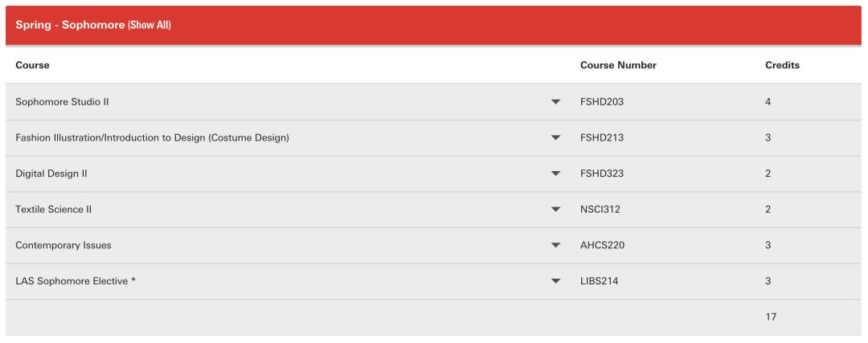Expand the LAS Sophomore Elective arrow

[555, 281]
